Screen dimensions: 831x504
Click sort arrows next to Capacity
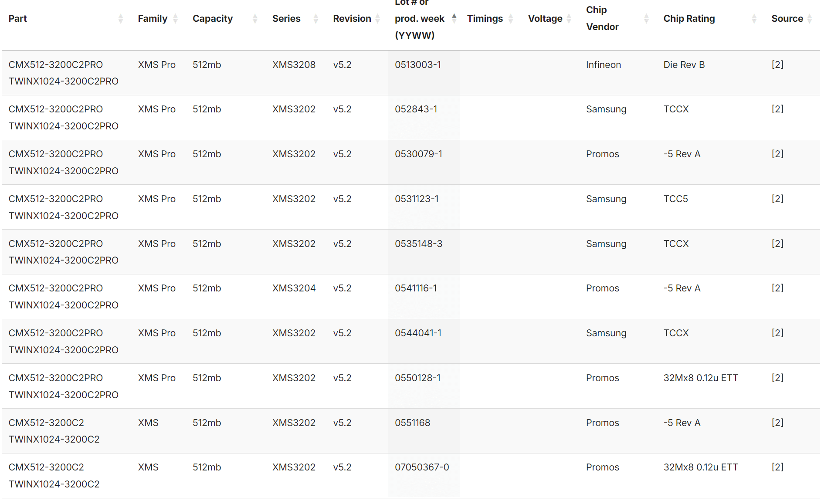(x=255, y=19)
